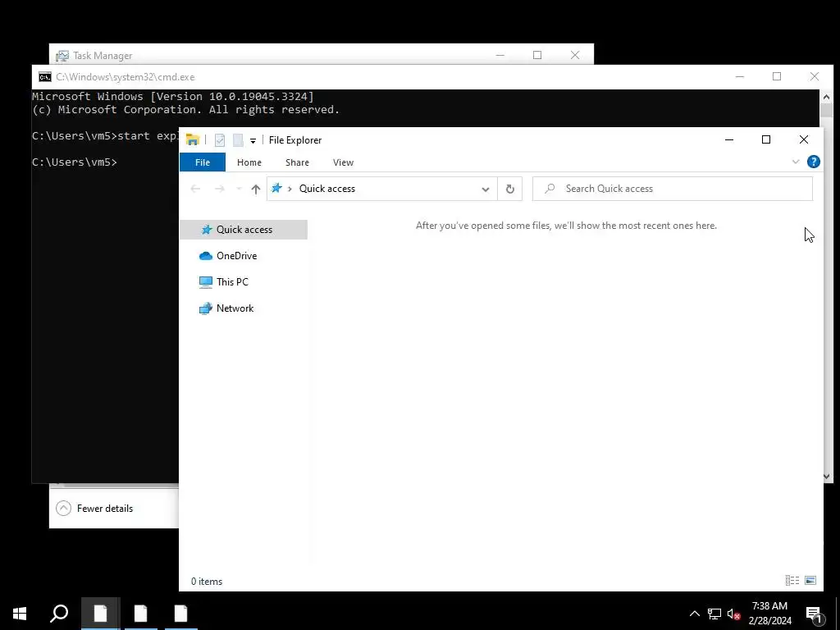The width and height of the screenshot is (840, 630).
Task: Switch to large thumbnails view icon
Action: click(x=810, y=580)
